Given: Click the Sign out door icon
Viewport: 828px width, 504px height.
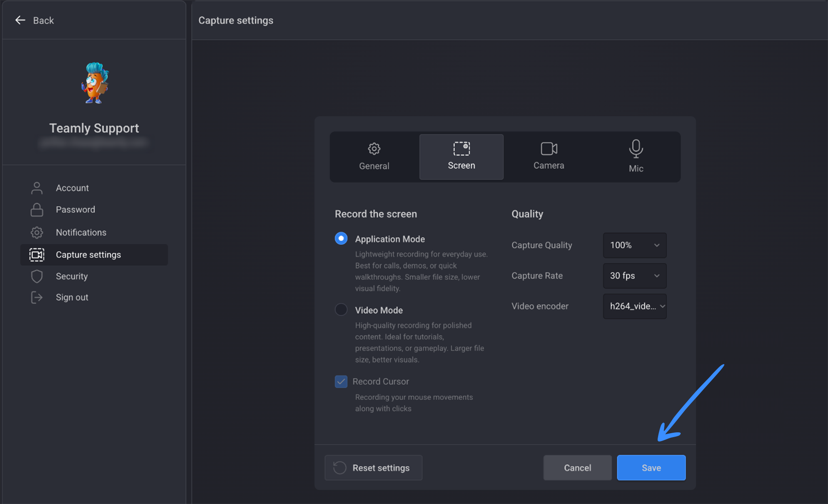Looking at the screenshot, I should (37, 297).
